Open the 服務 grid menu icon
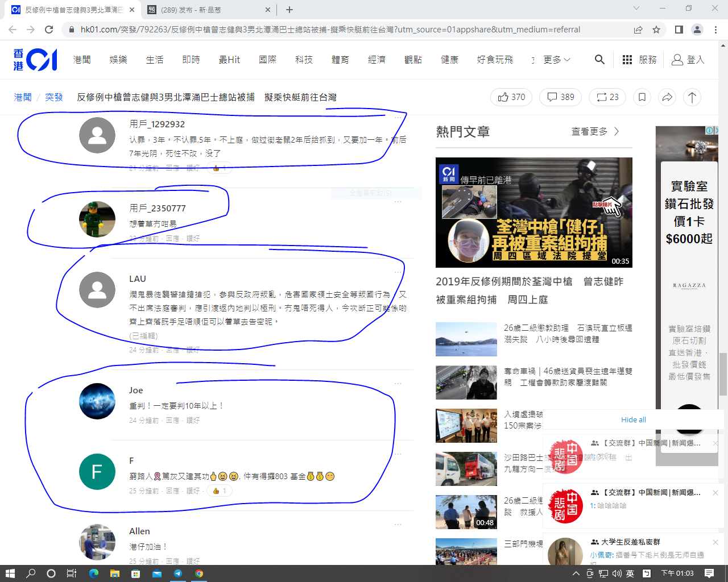Screen dimensions: 728x582 627,60
